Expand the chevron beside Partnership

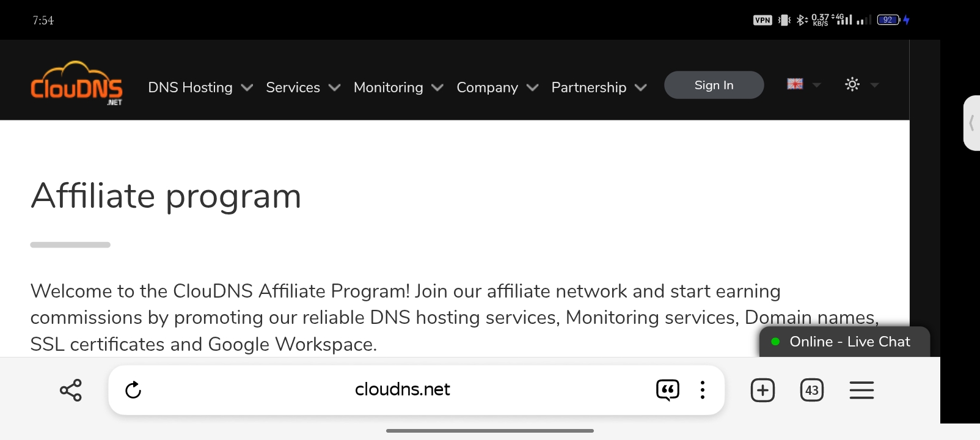click(x=640, y=88)
